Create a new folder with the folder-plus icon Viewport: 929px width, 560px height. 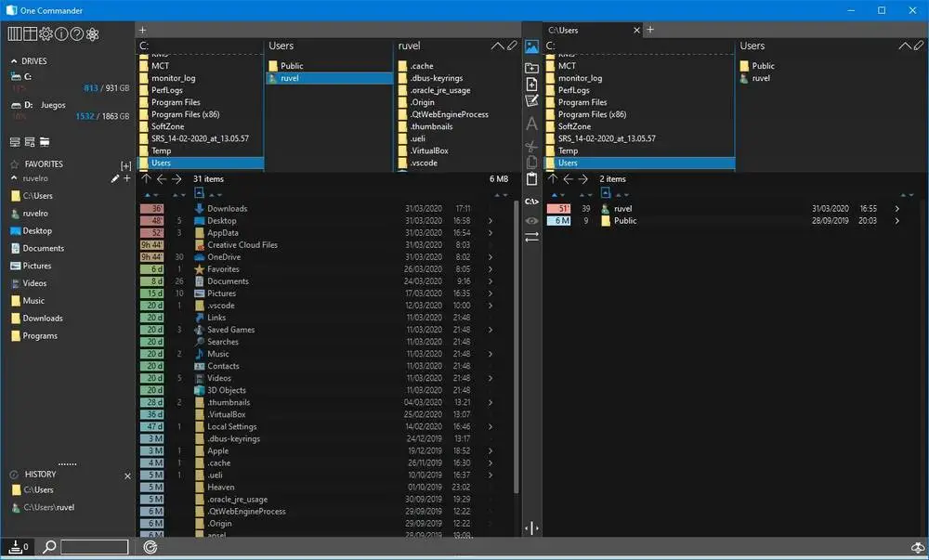531,68
